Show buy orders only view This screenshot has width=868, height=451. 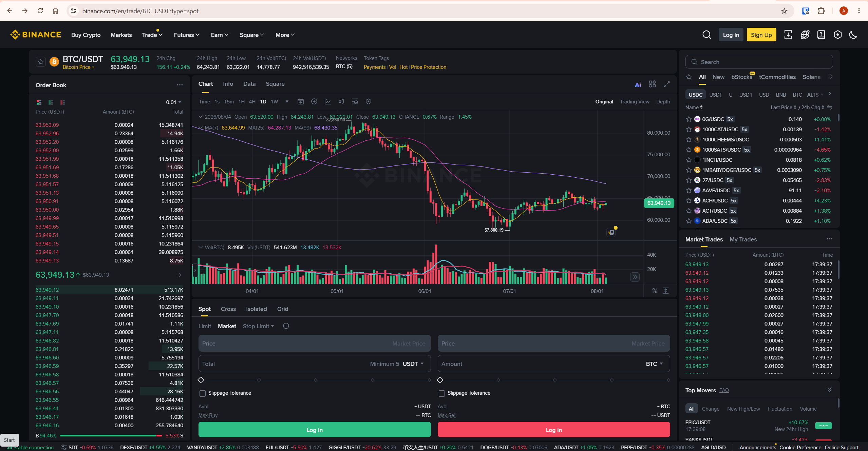point(51,102)
